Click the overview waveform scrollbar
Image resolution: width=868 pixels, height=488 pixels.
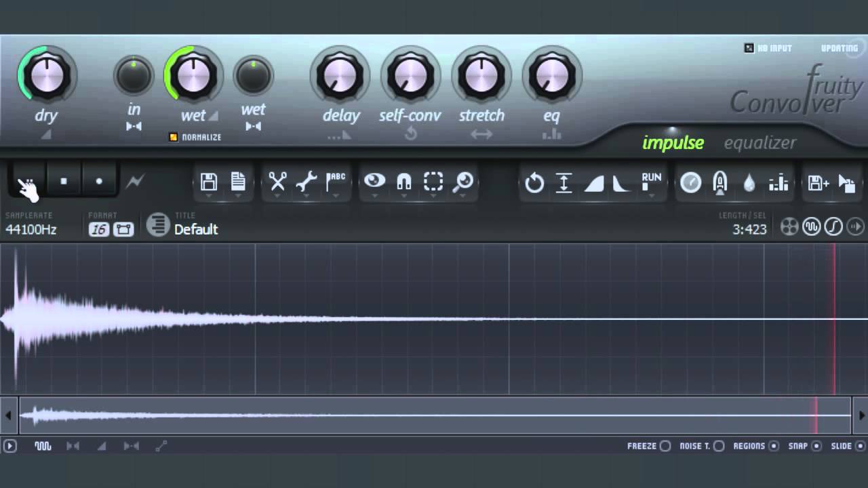(435, 415)
